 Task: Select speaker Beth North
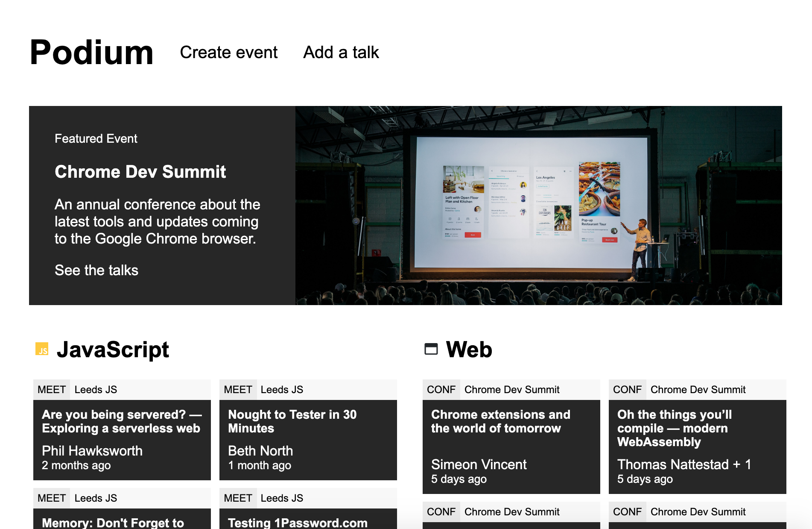[260, 451]
